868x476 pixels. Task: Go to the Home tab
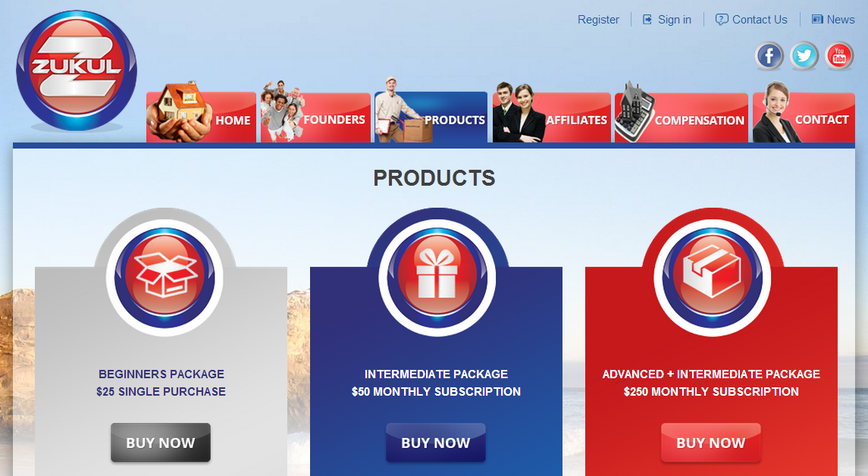pos(201,114)
